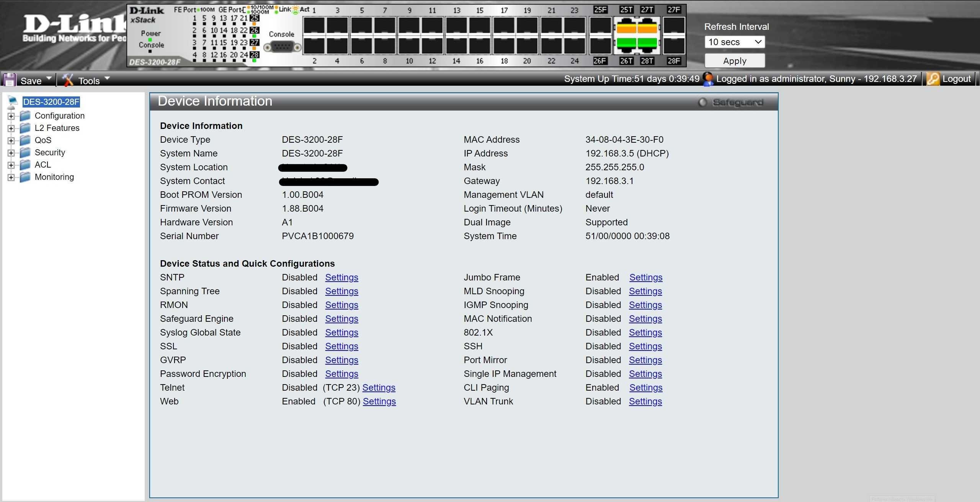Click Logout text in status bar
The width and height of the screenshot is (980, 502).
(x=956, y=79)
